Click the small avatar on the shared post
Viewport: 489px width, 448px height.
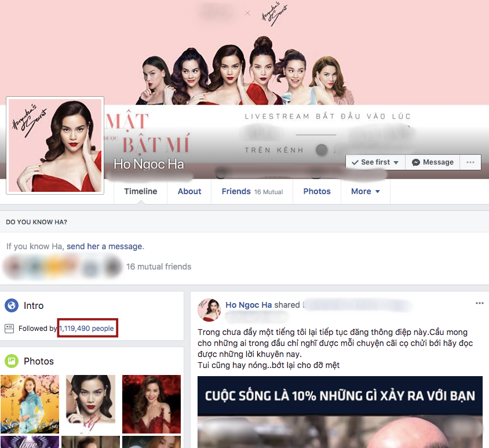pos(209,310)
